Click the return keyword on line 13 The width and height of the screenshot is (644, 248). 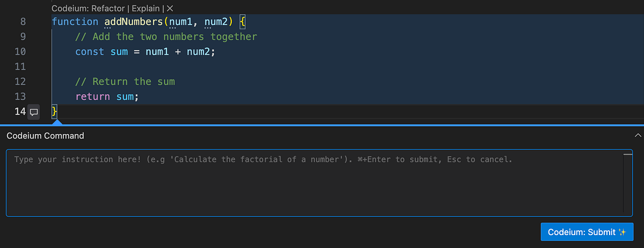point(93,97)
